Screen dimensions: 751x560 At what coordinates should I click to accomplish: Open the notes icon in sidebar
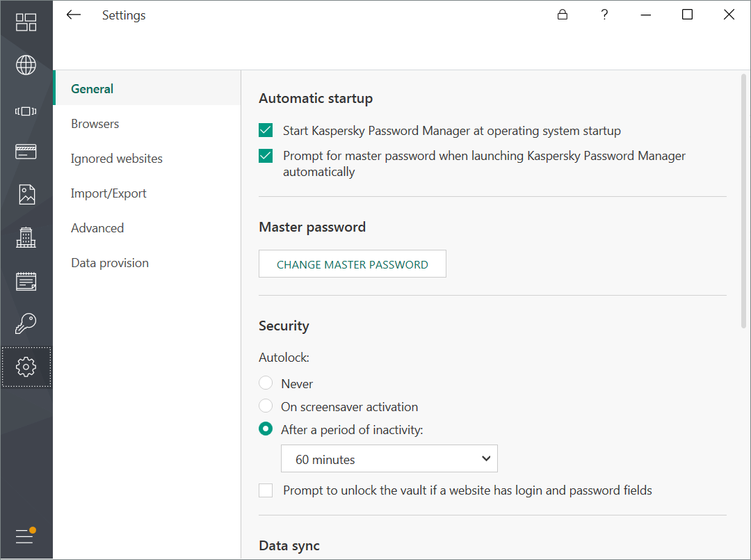click(26, 281)
